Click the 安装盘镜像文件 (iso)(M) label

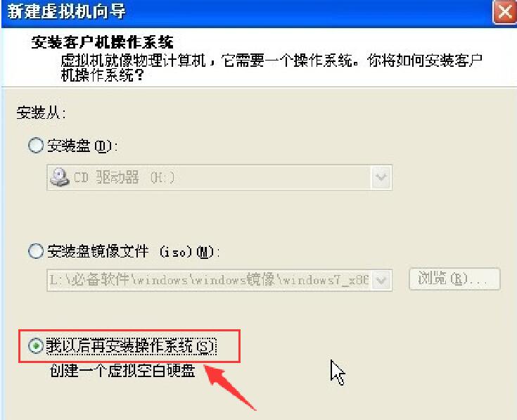point(133,252)
